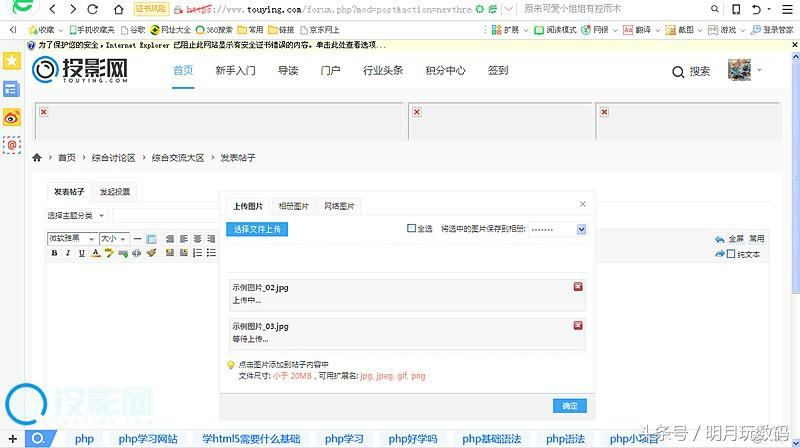Image resolution: width=800 pixels, height=448 pixels.
Task: Open the 选择主题分类 dropdown
Action: click(x=76, y=216)
